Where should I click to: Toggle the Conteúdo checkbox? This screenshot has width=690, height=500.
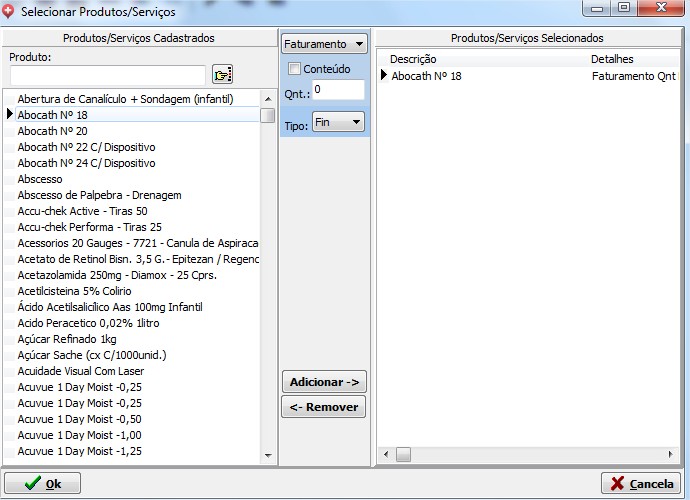pyautogui.click(x=295, y=69)
